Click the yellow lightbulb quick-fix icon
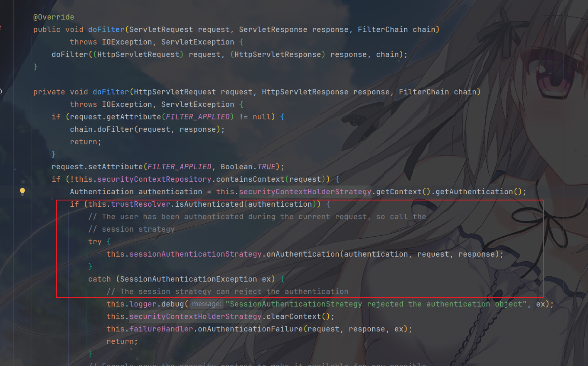 [22, 191]
